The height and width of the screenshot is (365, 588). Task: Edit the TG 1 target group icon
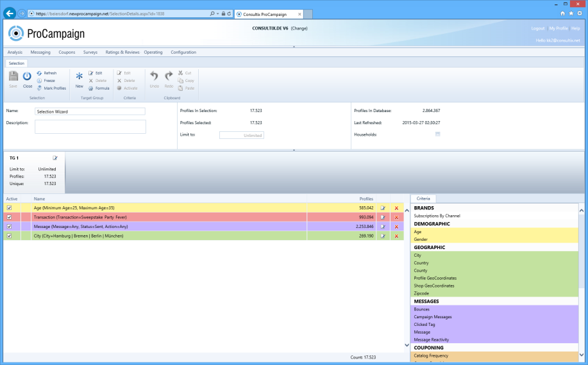[x=55, y=158]
